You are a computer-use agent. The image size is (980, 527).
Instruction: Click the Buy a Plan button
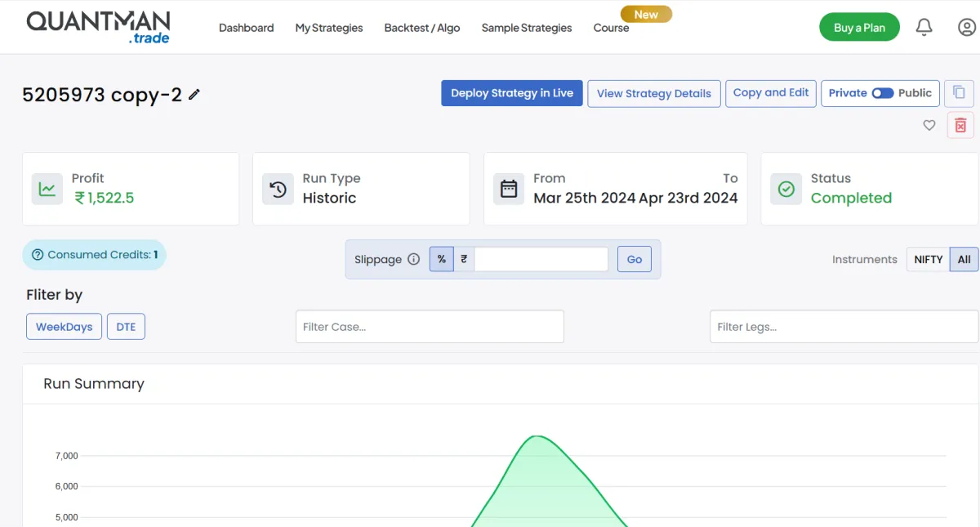pyautogui.click(x=858, y=27)
